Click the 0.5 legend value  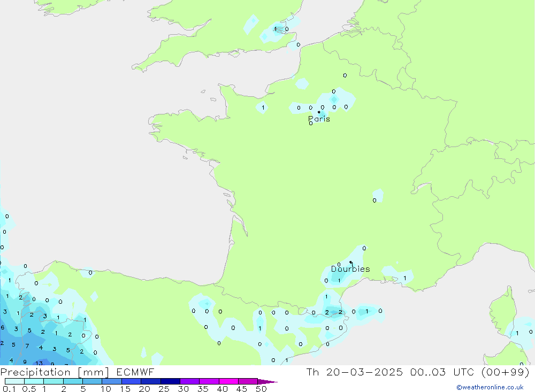(29, 389)
